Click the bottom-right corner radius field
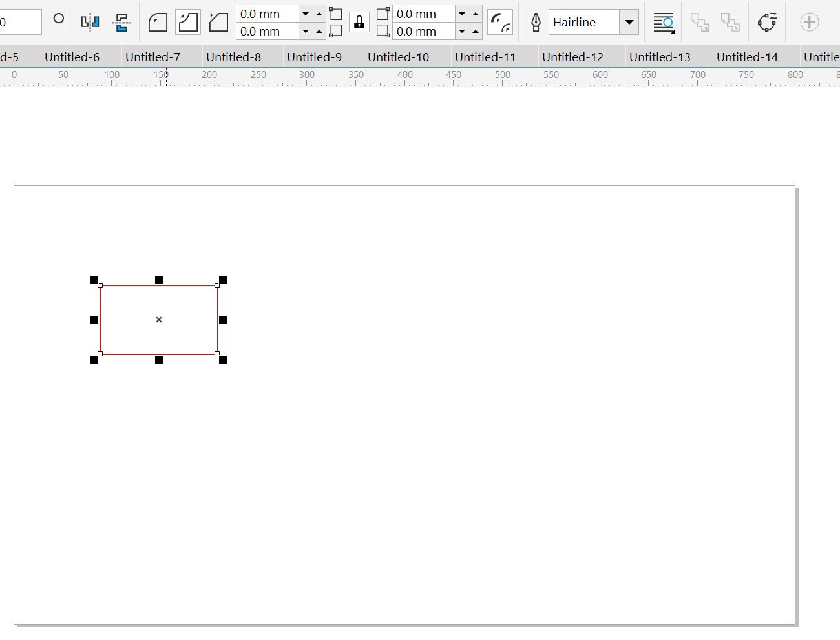The height and width of the screenshot is (640, 840). pyautogui.click(x=424, y=31)
